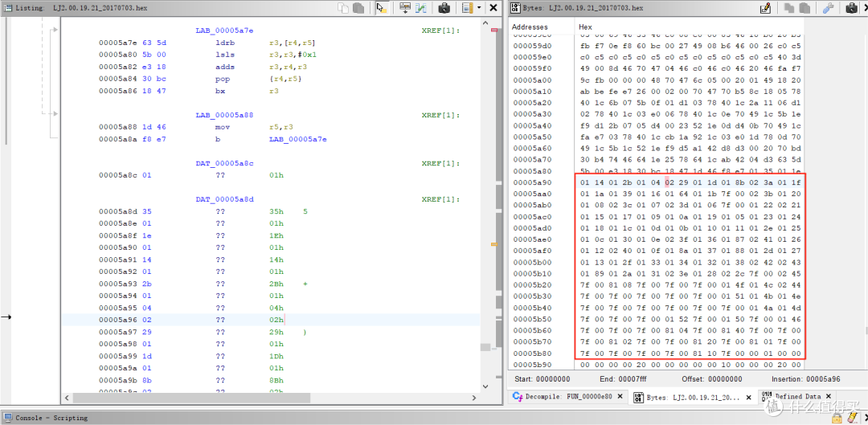Click the orange marker in overview margin
This screenshot has width=868, height=425.
(494, 243)
